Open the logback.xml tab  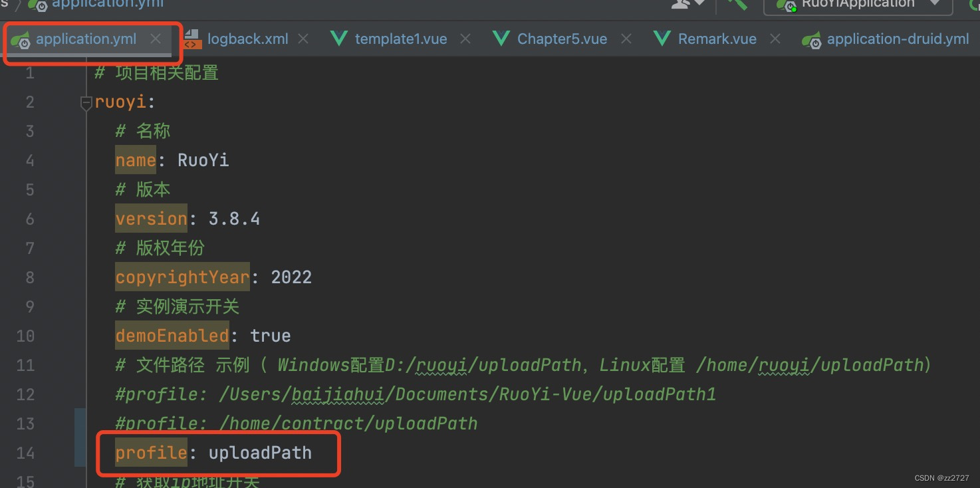pyautogui.click(x=247, y=39)
